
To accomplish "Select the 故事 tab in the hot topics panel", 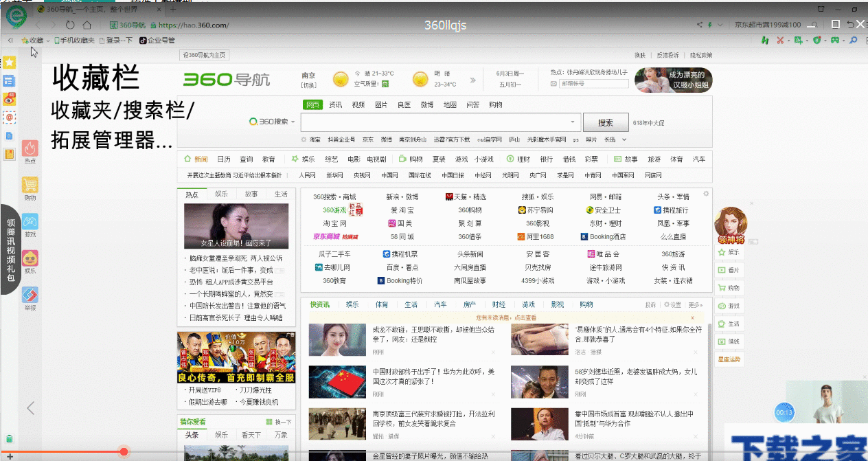I will point(250,194).
